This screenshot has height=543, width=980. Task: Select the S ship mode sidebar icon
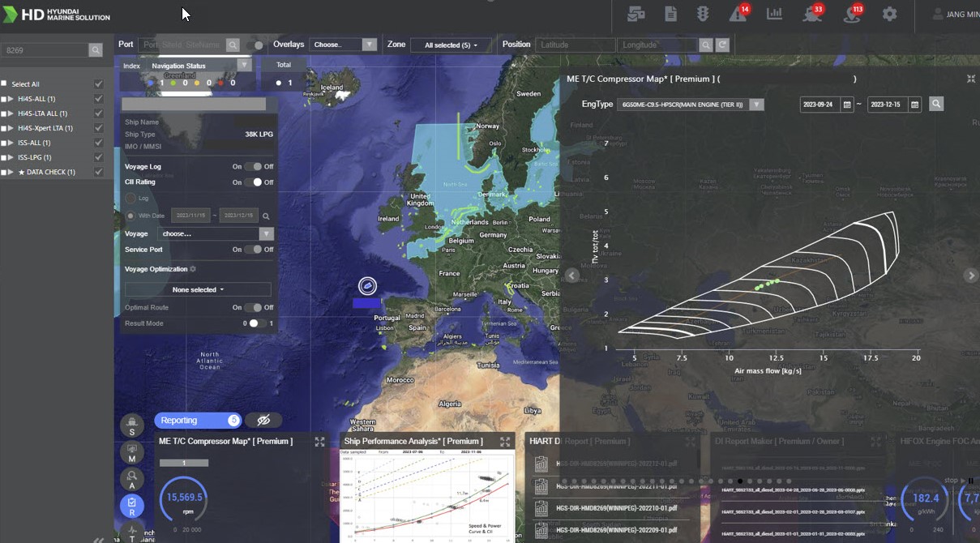click(x=132, y=425)
